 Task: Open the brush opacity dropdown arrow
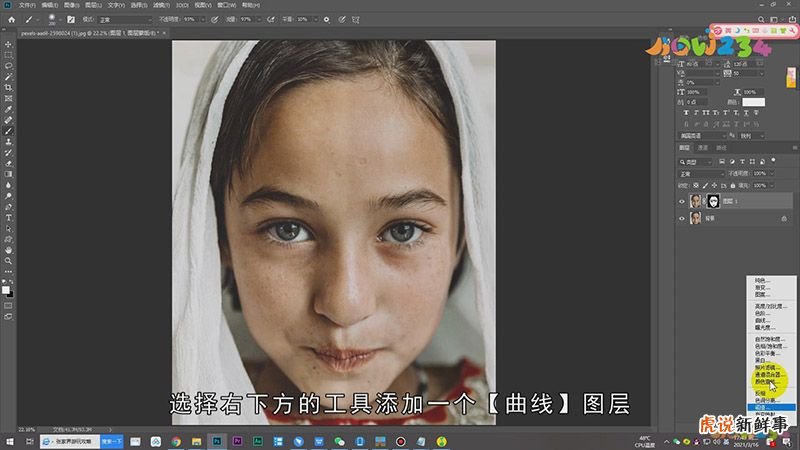coord(203,19)
